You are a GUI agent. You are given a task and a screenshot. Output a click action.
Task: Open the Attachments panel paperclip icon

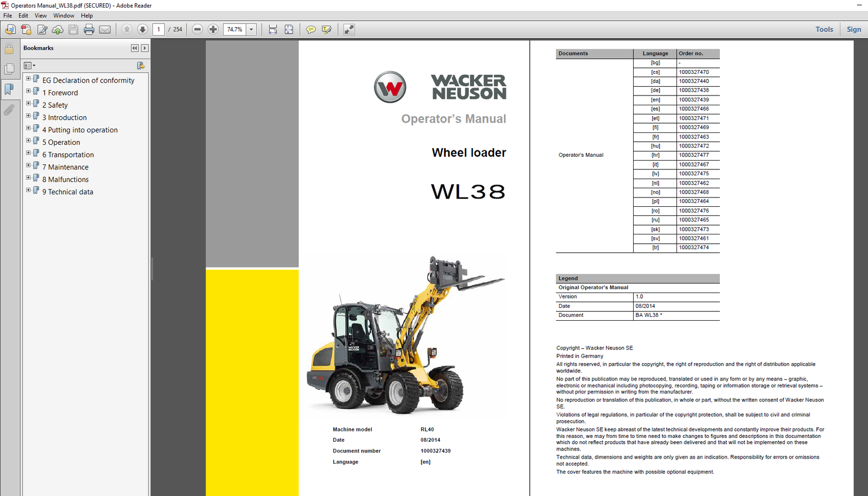[9, 111]
